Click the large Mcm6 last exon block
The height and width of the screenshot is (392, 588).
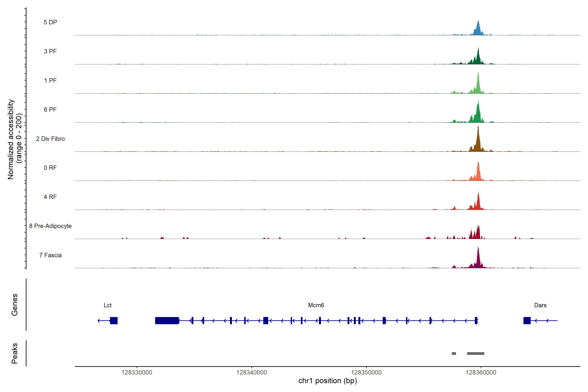[167, 320]
